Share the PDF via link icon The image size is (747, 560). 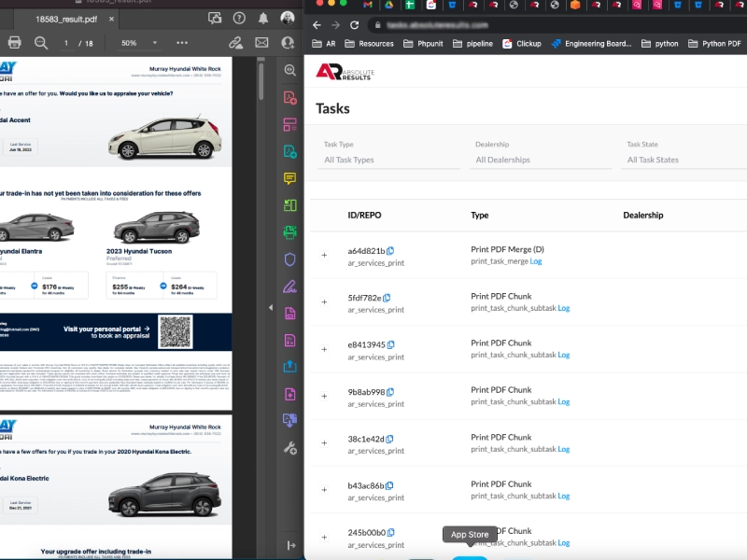pos(236,43)
